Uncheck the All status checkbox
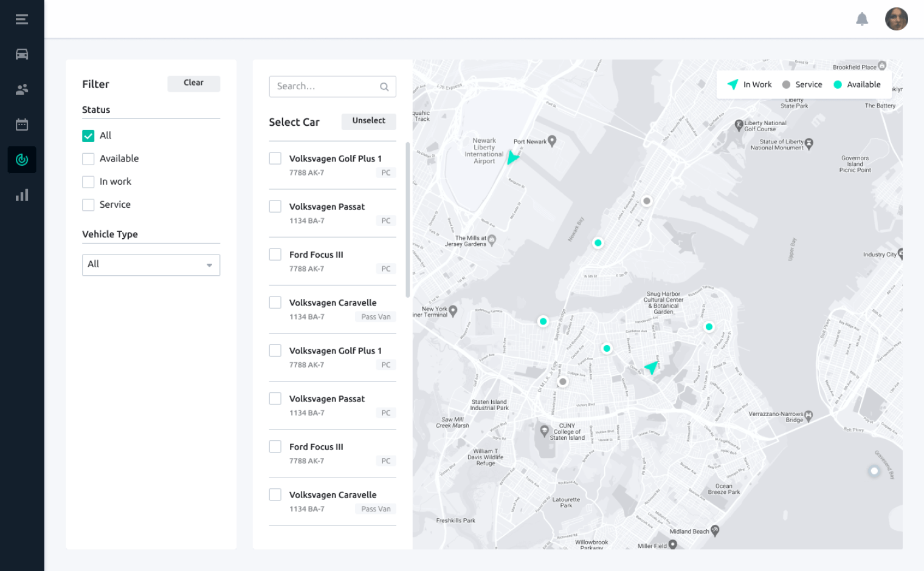 pyautogui.click(x=88, y=135)
